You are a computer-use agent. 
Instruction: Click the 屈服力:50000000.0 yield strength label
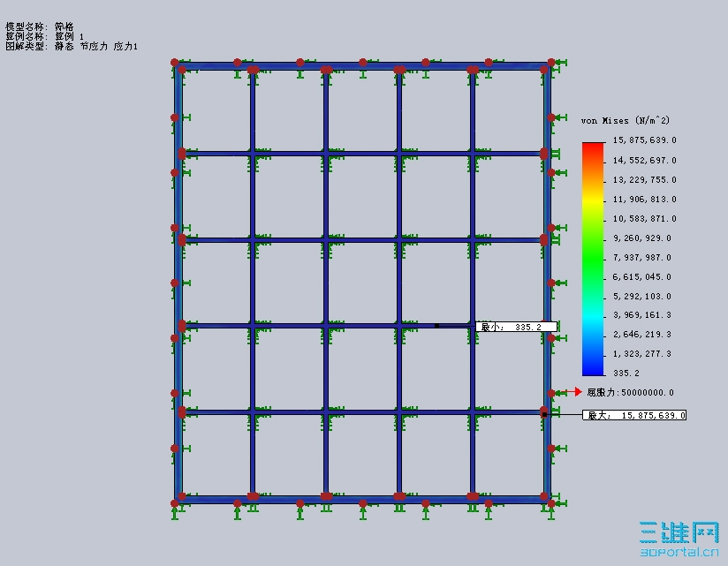tap(630, 392)
